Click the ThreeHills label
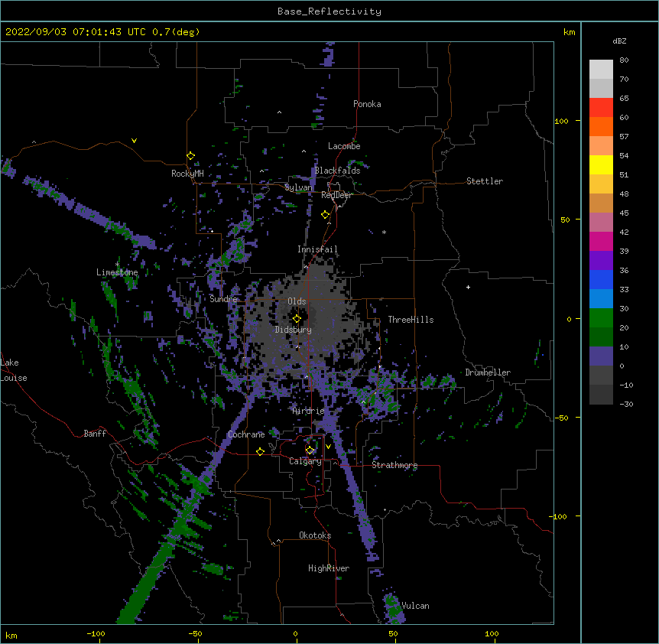Screen dimensions: 659x644 click(x=411, y=320)
